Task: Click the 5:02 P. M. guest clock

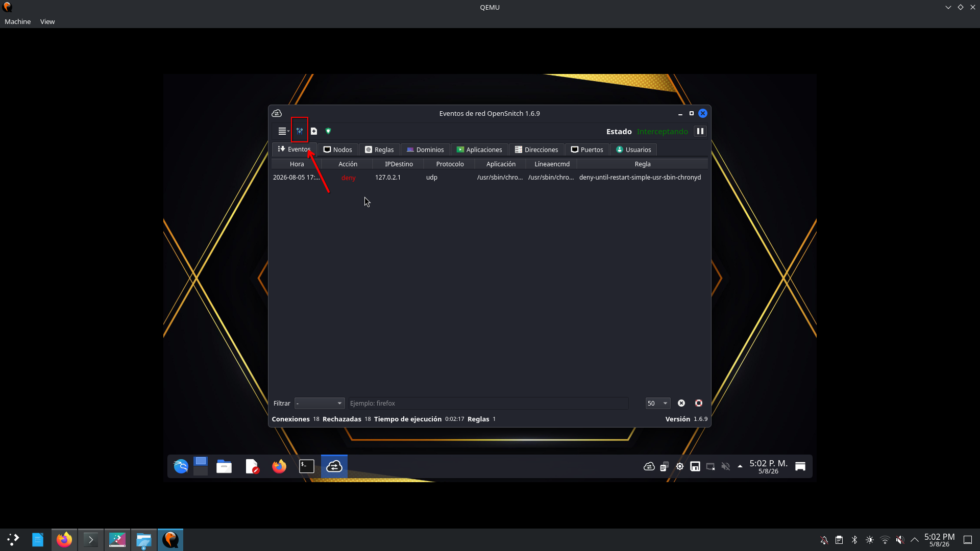Action: 768,466
